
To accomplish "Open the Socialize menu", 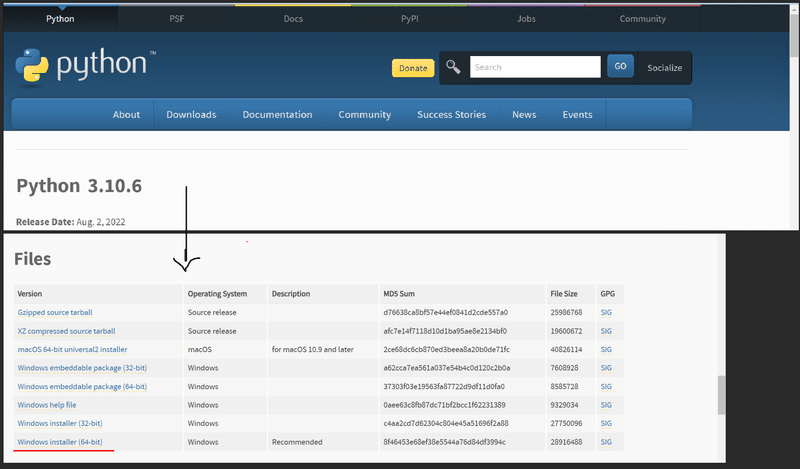I will click(664, 68).
